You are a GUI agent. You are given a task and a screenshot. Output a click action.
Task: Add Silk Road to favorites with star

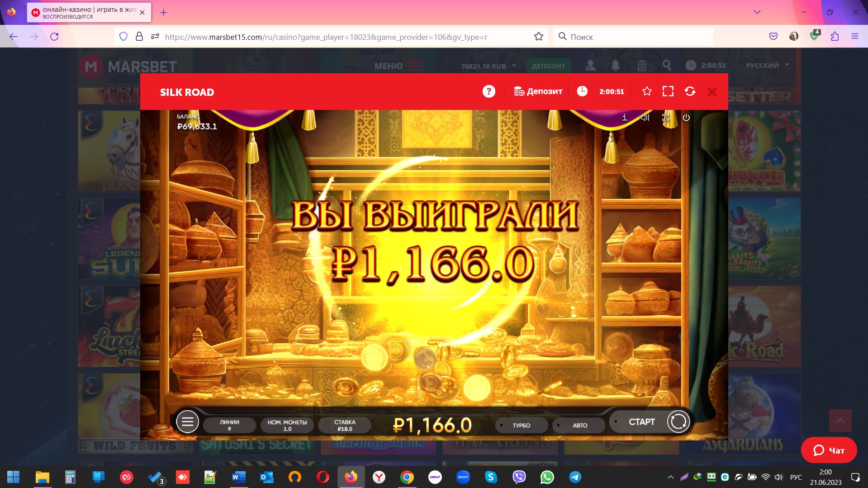coord(647,91)
